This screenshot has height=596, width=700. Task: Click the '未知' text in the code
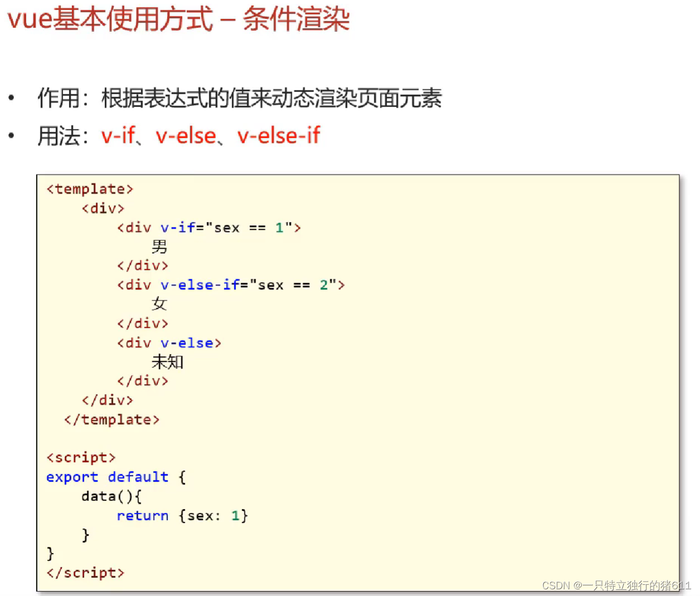pos(167,362)
